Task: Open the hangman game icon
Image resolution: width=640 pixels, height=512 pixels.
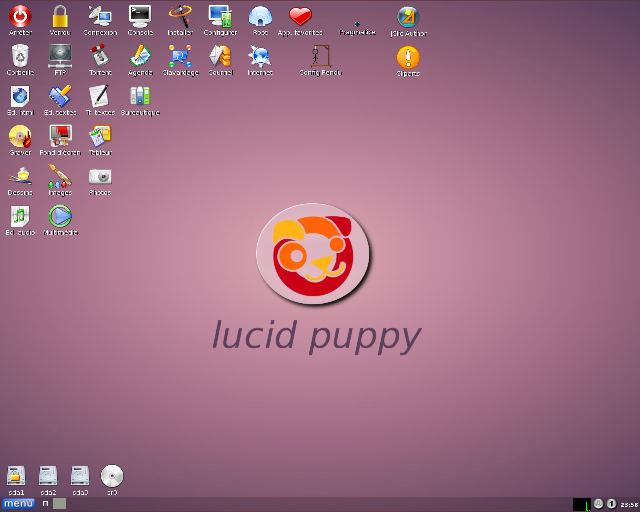Action: 320,56
